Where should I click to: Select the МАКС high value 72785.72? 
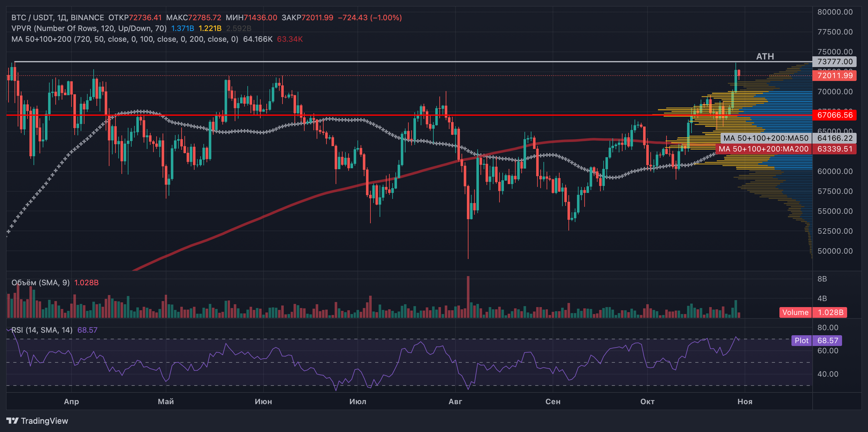tap(205, 17)
